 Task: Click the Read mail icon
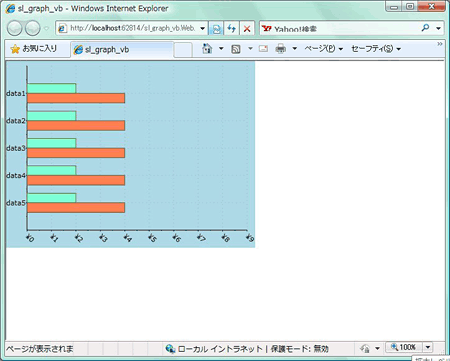pyautogui.click(x=263, y=49)
